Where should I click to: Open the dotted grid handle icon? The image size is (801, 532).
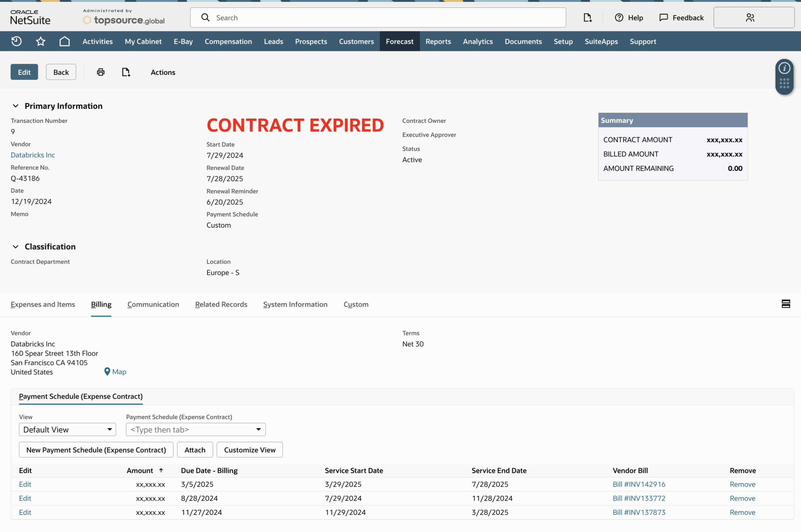784,84
